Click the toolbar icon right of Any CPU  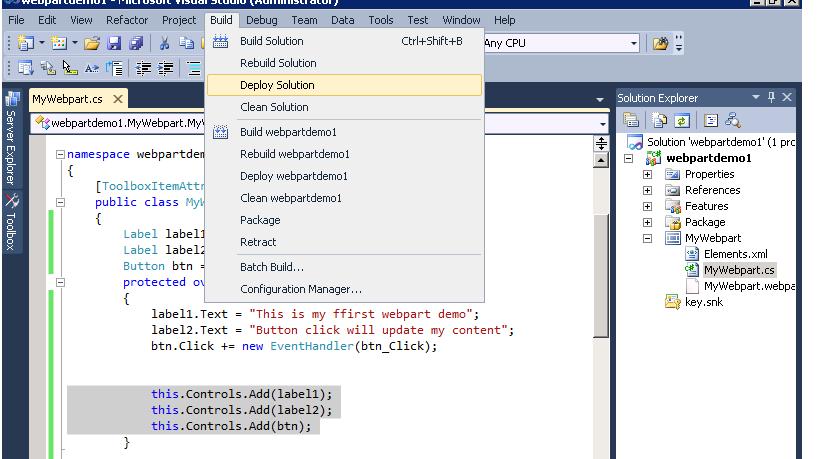click(660, 43)
